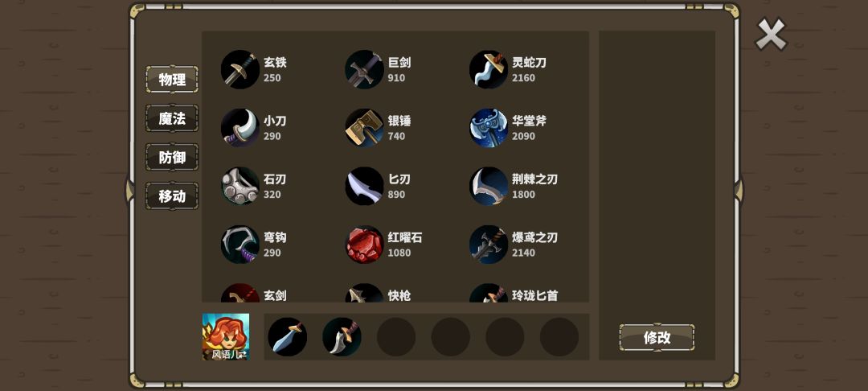868x391 pixels.
Task: Click the 银锤 hammer icon
Action: pyautogui.click(x=364, y=127)
